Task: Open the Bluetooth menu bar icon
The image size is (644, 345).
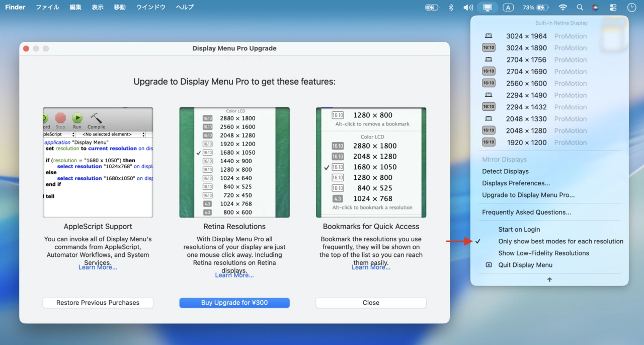Action: pyautogui.click(x=450, y=7)
